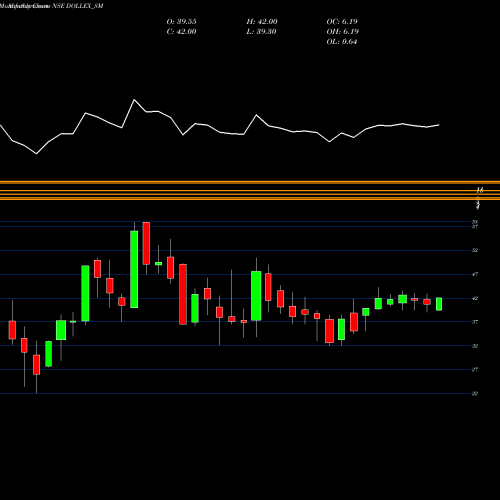
Task: Click the 22 price axis label
Action: click(475, 394)
